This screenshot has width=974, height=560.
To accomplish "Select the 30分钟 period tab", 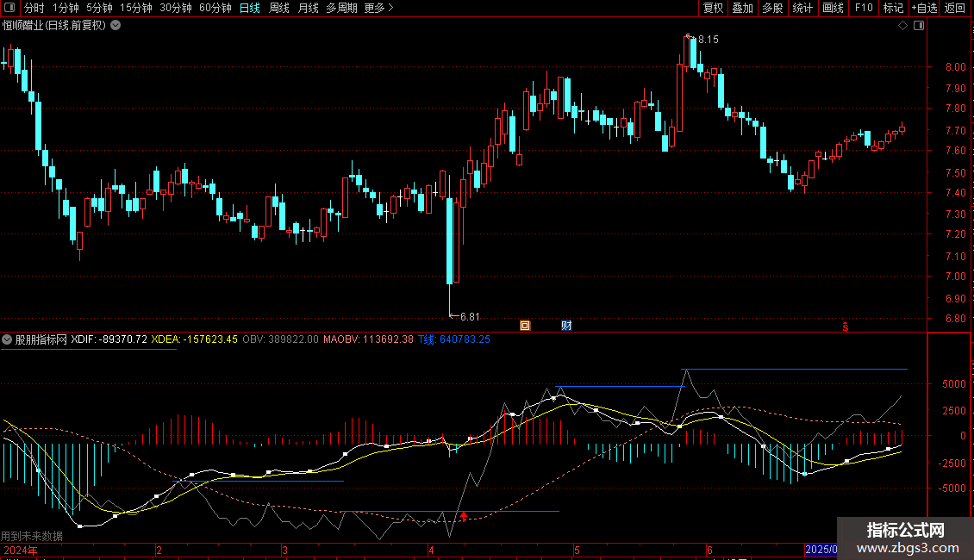I will (x=175, y=8).
